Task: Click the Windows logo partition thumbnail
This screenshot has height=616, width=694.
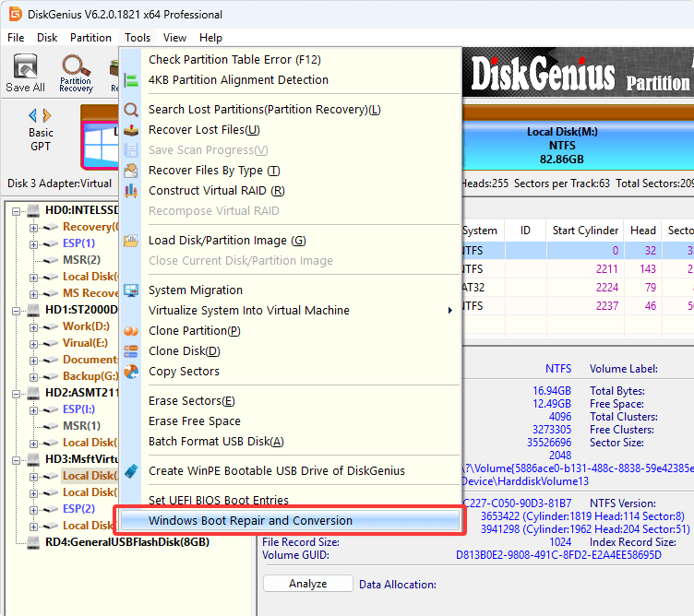Action: pyautogui.click(x=101, y=145)
